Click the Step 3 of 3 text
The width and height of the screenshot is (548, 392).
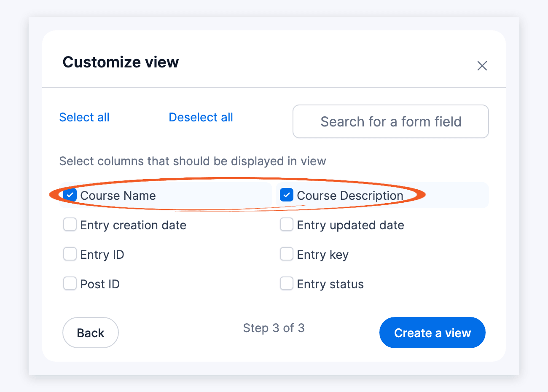pos(274,328)
